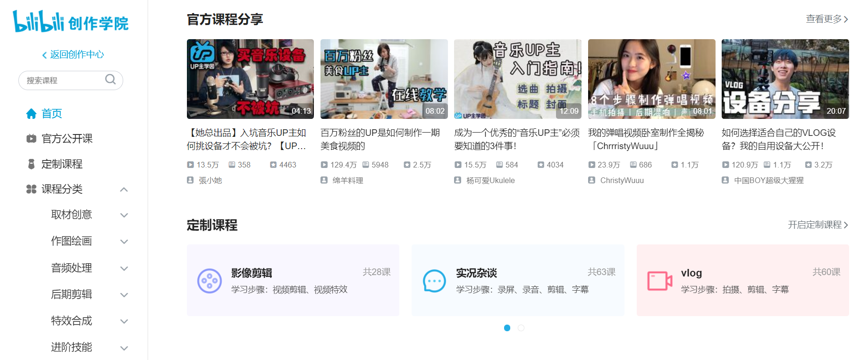Click title 我的弹唱视频卧室制作全揭秘
This screenshot has height=360, width=868.
click(x=646, y=140)
